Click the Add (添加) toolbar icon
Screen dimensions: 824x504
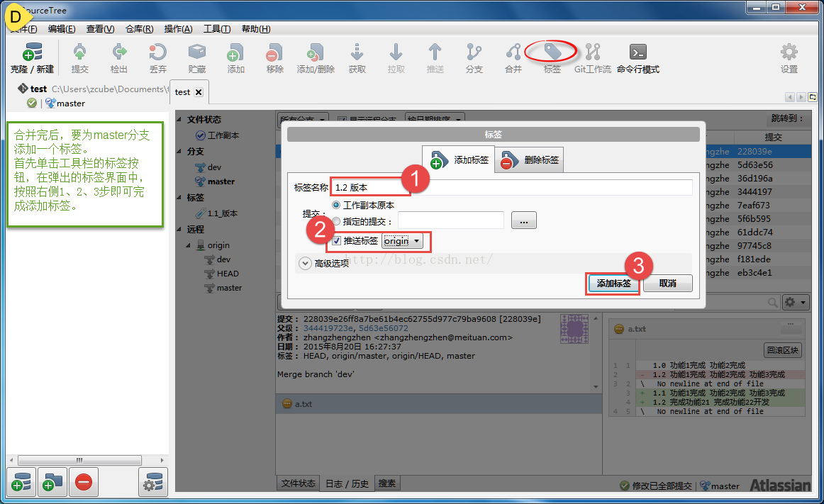(235, 52)
